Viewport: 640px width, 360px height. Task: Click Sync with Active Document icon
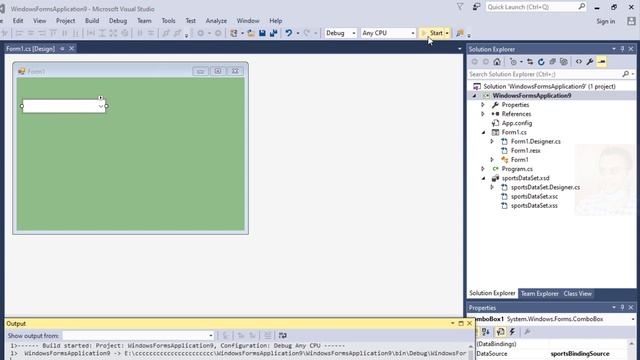click(530, 62)
